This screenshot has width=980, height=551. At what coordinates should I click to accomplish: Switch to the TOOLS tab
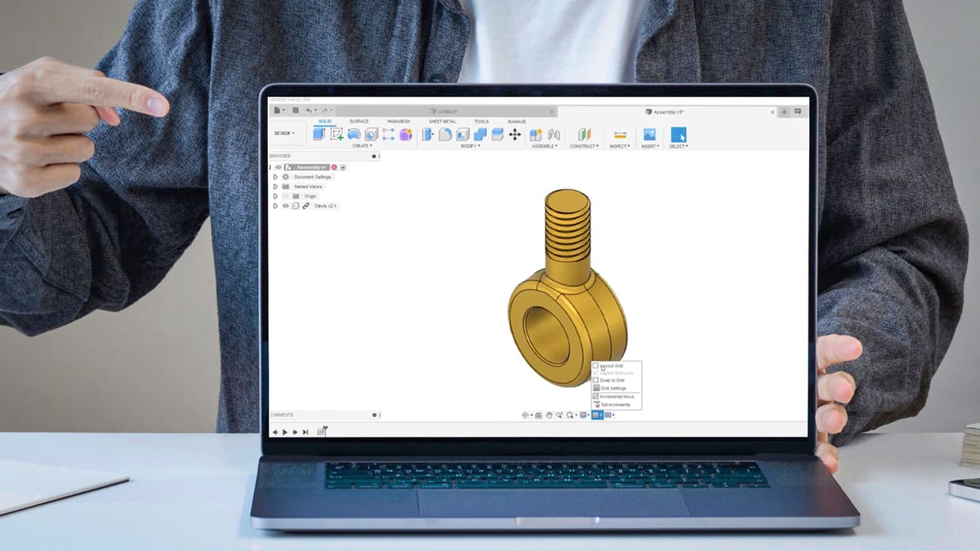tap(482, 122)
